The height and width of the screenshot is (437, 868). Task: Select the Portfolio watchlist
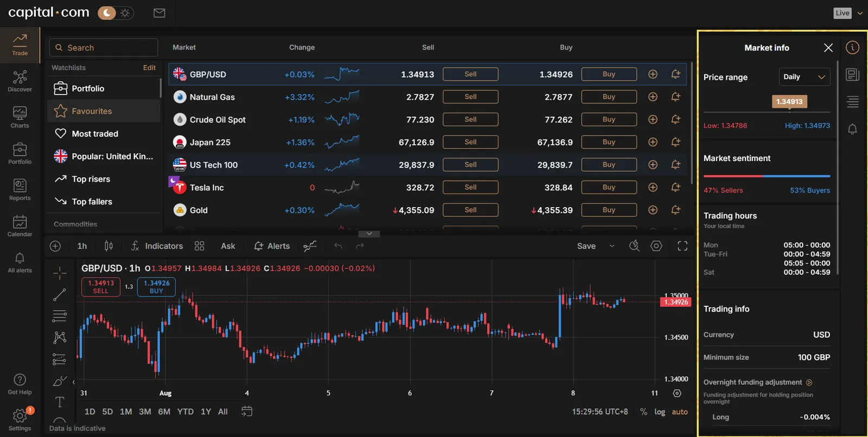(104, 88)
